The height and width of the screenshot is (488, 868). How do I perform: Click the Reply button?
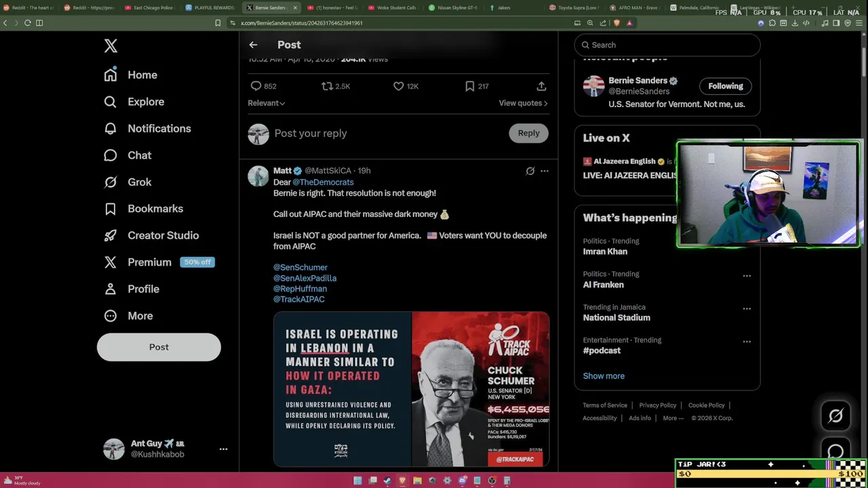pyautogui.click(x=529, y=133)
